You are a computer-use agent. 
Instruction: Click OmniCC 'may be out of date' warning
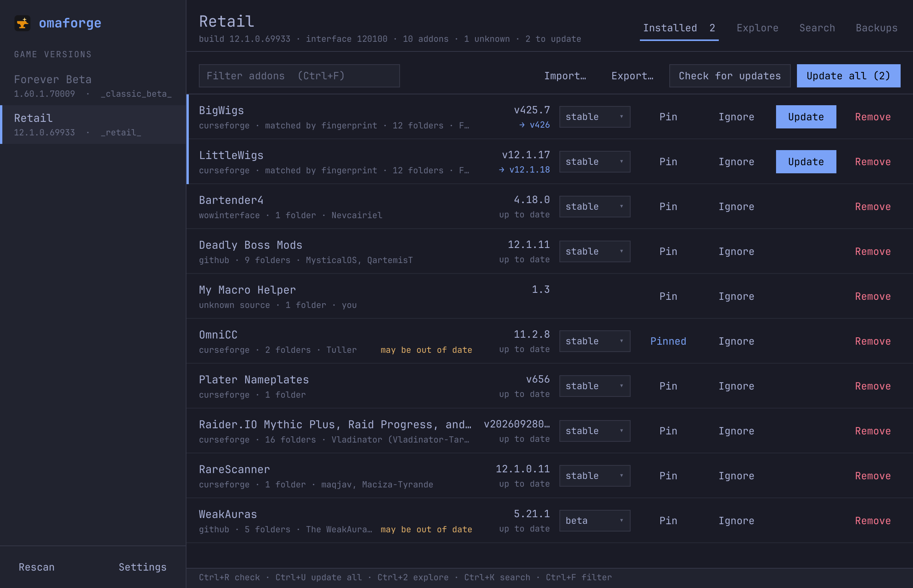426,350
